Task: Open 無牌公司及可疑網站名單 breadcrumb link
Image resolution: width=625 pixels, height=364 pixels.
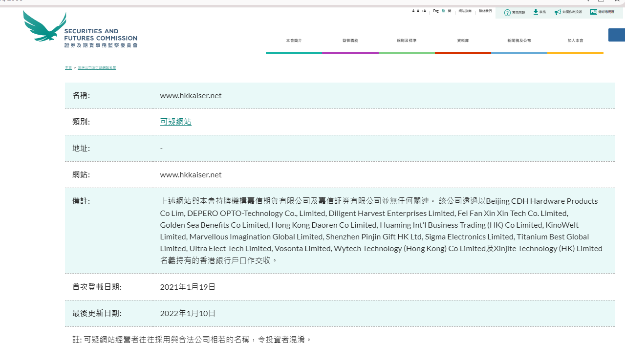Action: [97, 67]
